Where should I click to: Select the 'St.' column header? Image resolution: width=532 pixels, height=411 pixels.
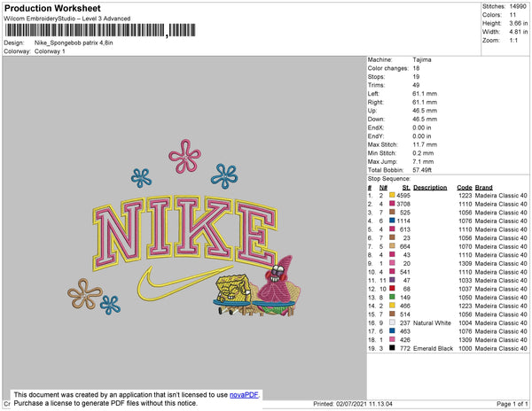406,188
